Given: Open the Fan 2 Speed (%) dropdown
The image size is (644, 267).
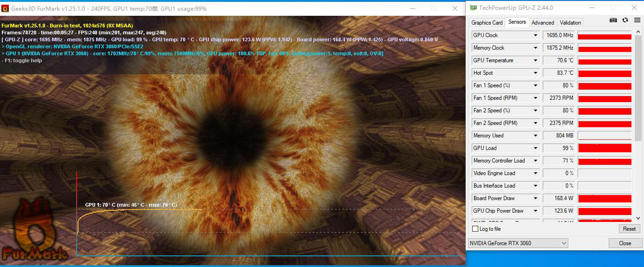Looking at the screenshot, I should click(x=536, y=110).
